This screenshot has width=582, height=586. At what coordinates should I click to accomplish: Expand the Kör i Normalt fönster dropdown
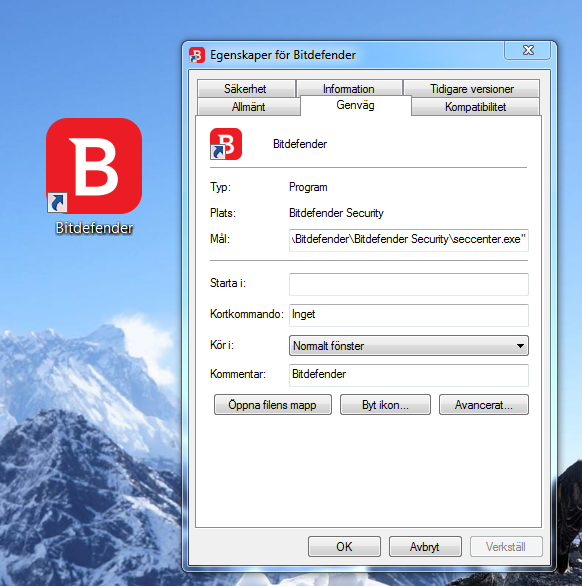click(x=409, y=346)
